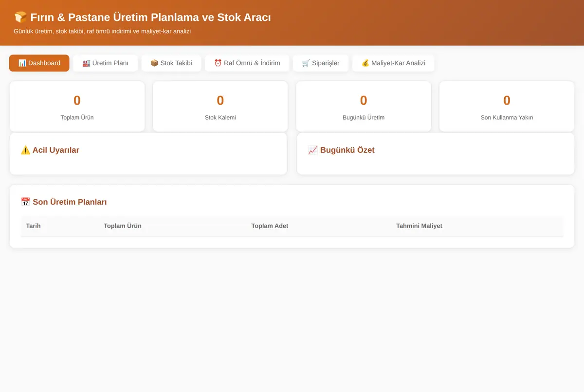Click the Son Kullanma Yakın stat card
Viewport: 584px width, 392px height.
point(507,106)
